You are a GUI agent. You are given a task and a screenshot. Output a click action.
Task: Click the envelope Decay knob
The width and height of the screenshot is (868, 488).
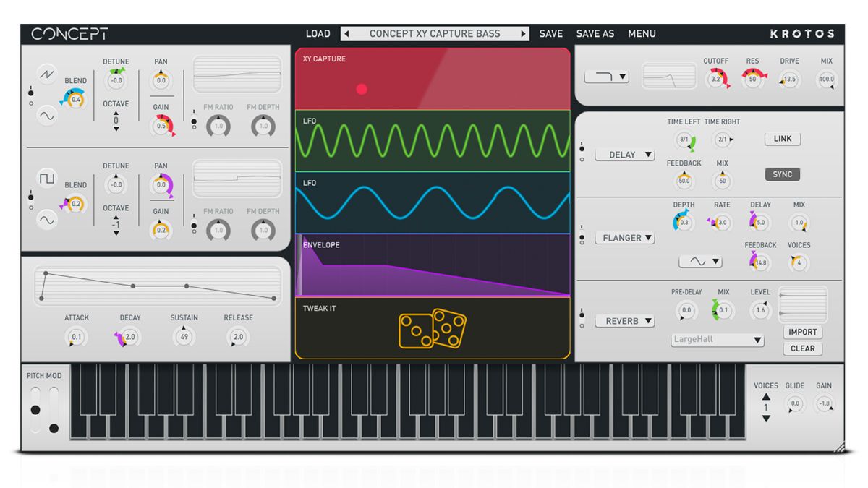tap(129, 337)
